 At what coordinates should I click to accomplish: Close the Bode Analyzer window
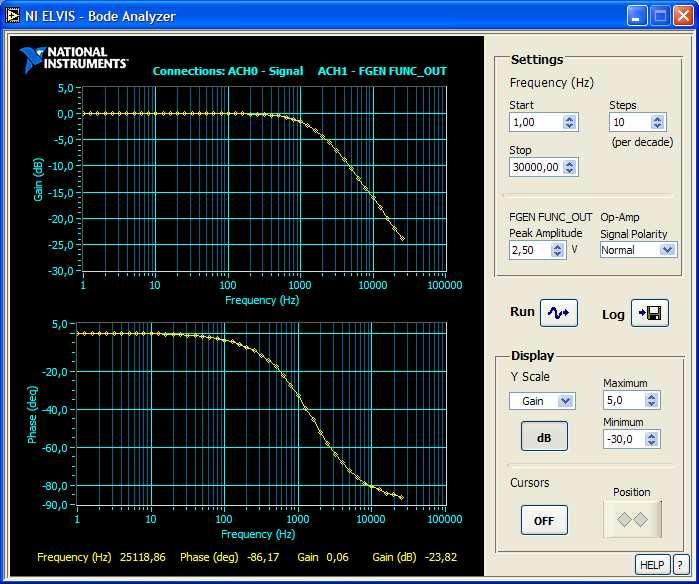683,16
